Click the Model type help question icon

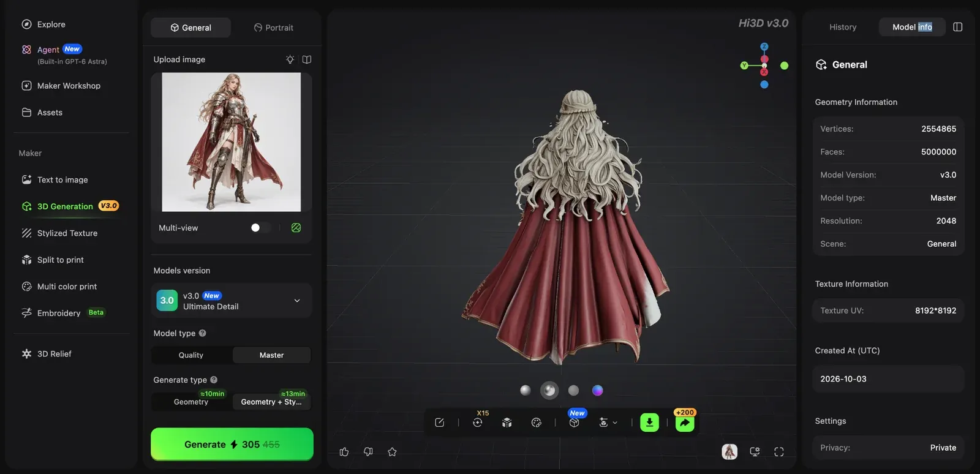[202, 333]
